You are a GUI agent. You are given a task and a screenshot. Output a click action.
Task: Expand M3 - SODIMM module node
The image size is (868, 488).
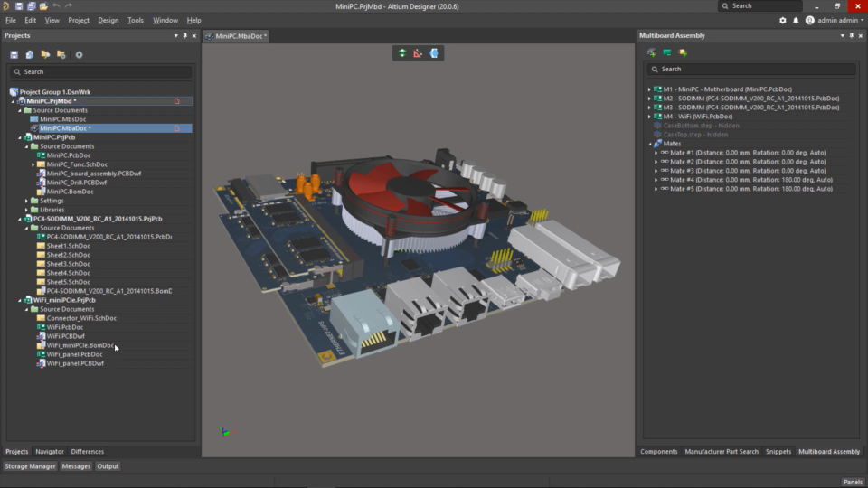pos(649,108)
